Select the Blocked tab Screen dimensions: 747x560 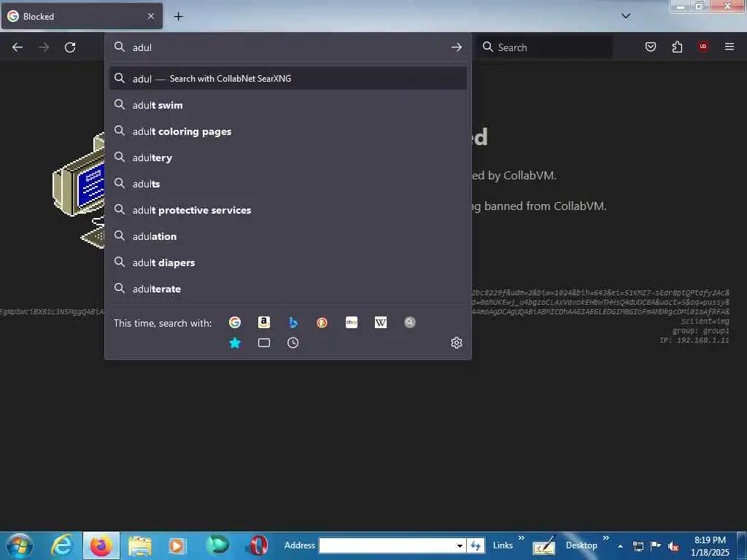82,16
